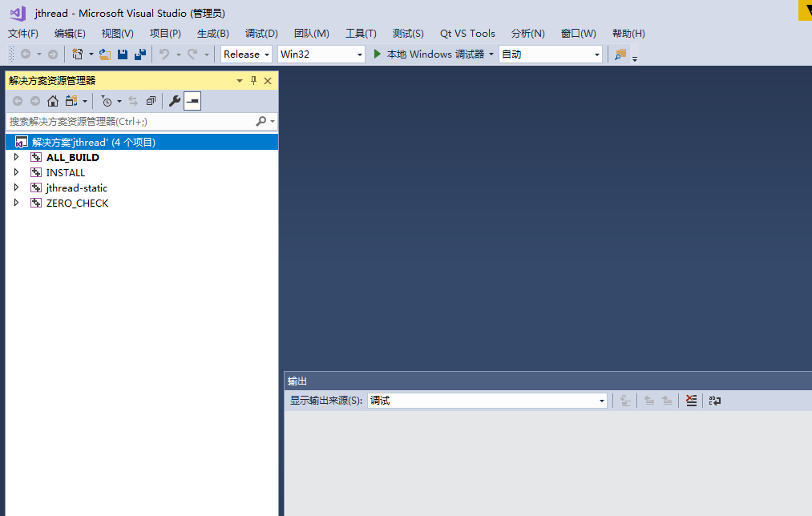This screenshot has height=516, width=812.
Task: Click the Properties wrench icon
Action: [175, 101]
